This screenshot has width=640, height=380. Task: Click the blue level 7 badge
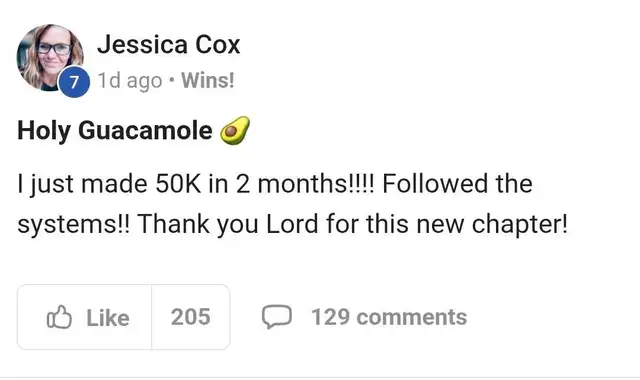[x=74, y=82]
